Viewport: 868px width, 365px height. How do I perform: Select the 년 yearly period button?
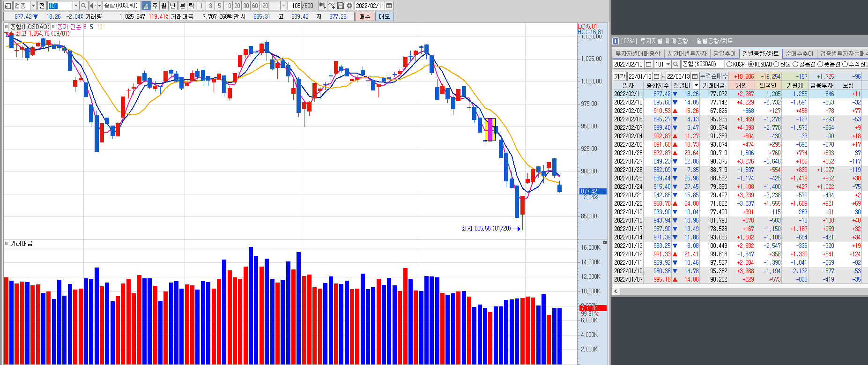(x=173, y=6)
